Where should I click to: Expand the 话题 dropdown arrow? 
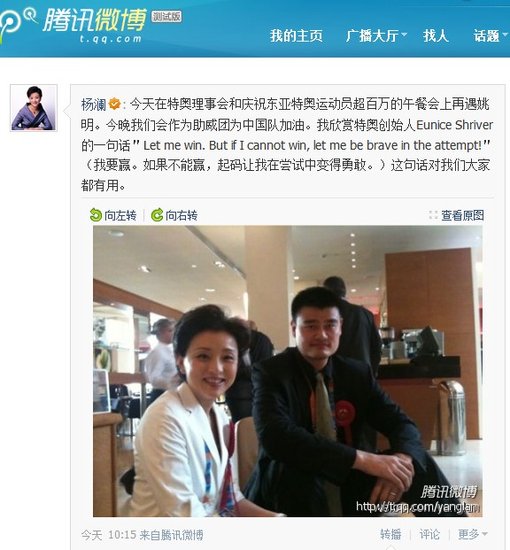[x=505, y=34]
